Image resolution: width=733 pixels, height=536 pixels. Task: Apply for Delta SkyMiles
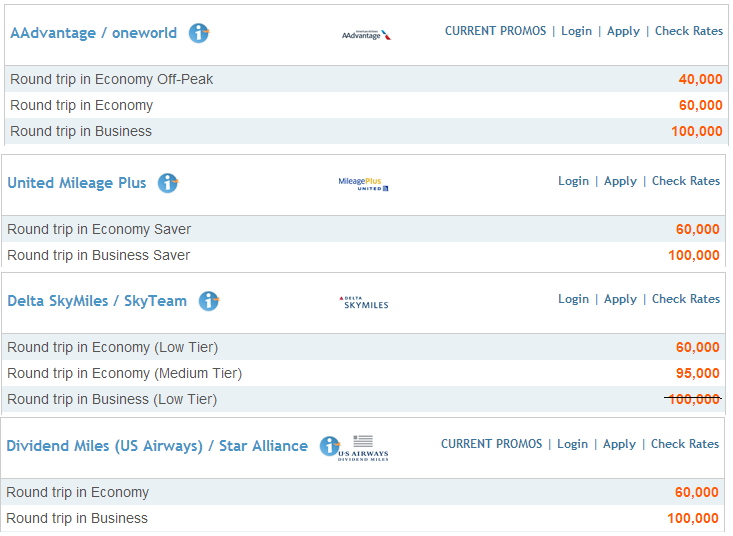click(x=620, y=300)
